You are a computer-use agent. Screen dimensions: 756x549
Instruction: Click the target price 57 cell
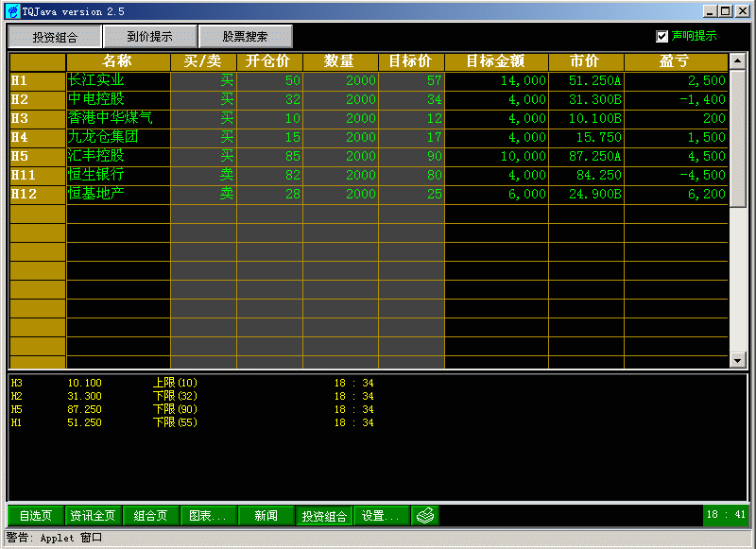click(x=411, y=80)
